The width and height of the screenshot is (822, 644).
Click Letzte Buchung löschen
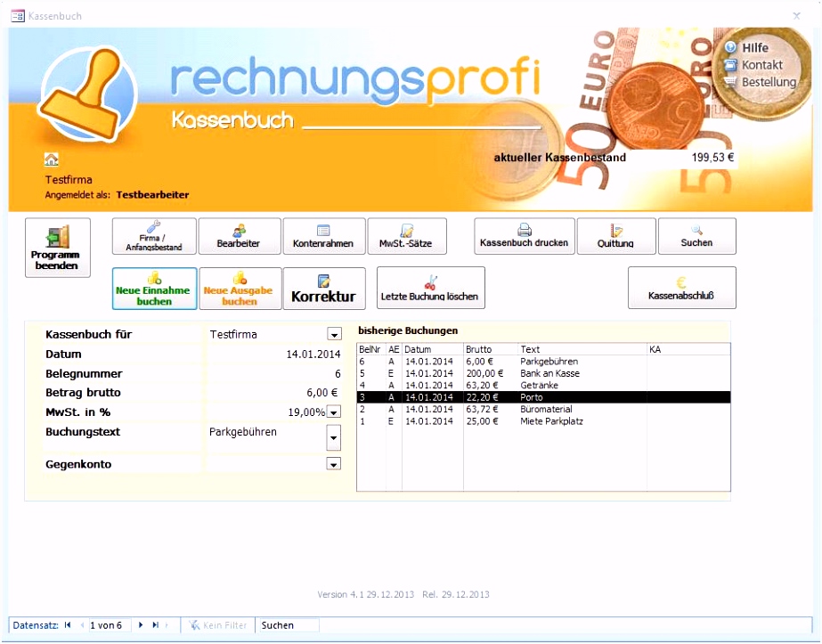[x=430, y=288]
